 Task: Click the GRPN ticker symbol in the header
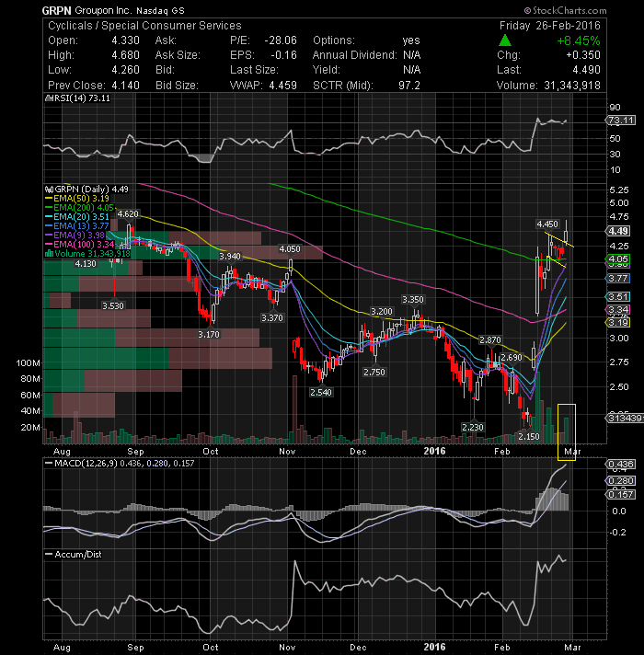point(57,10)
